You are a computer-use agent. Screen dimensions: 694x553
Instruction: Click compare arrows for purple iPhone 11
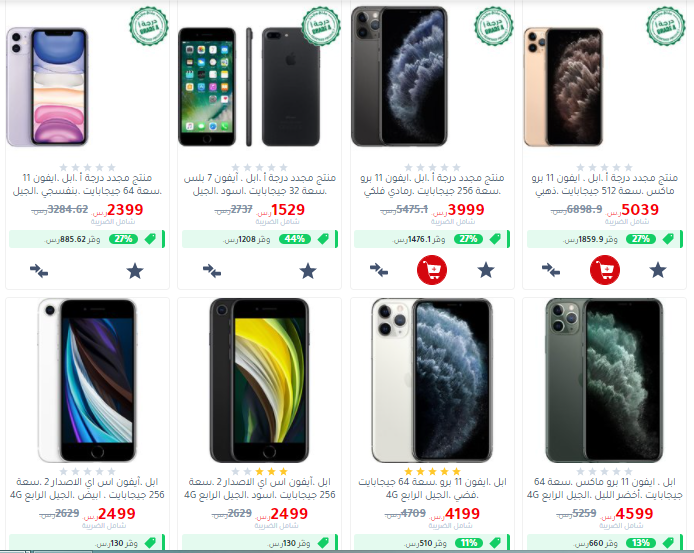click(39, 271)
